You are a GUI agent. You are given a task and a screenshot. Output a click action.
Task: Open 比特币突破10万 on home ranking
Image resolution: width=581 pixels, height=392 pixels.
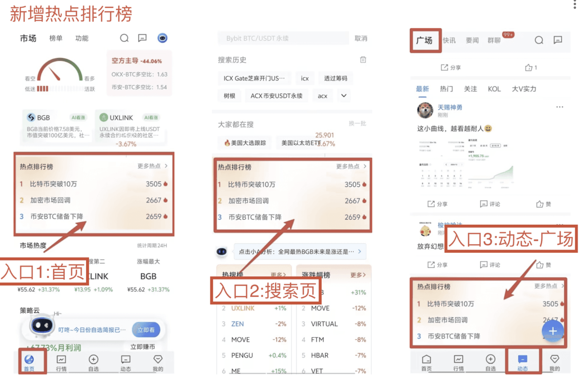94,184
